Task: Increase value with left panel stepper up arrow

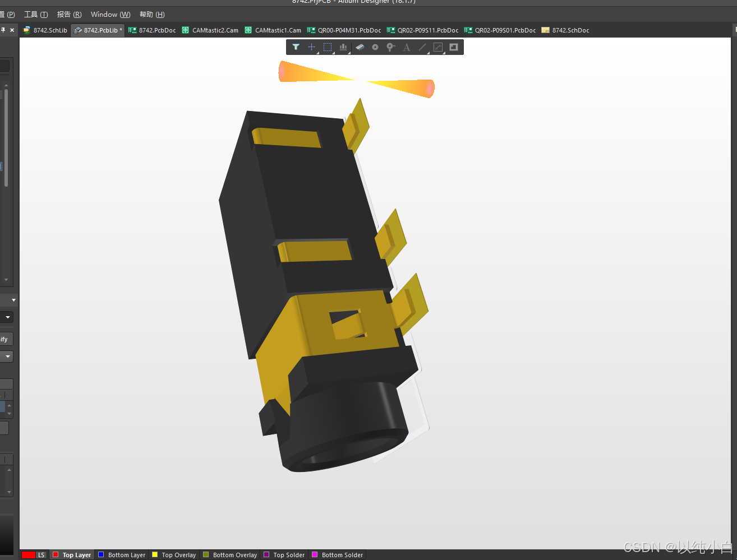Action: point(9,405)
